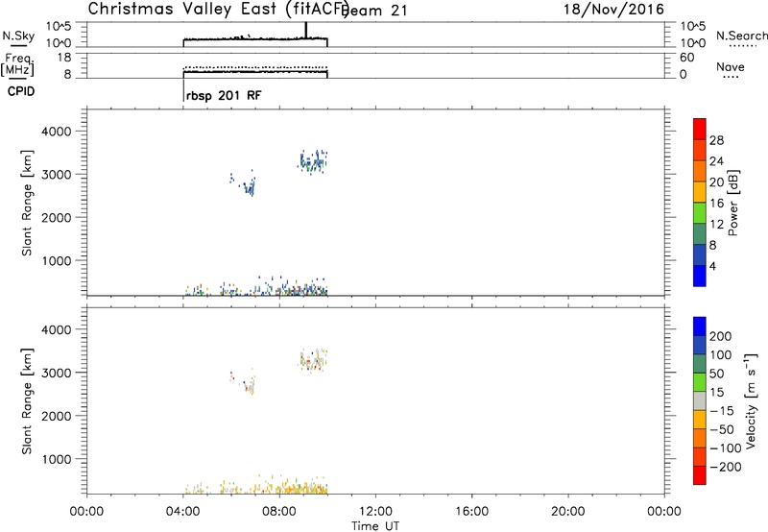The width and height of the screenshot is (768, 532).
Task: Click the rightmost '00:00' time tick label
Action: [x=664, y=512]
